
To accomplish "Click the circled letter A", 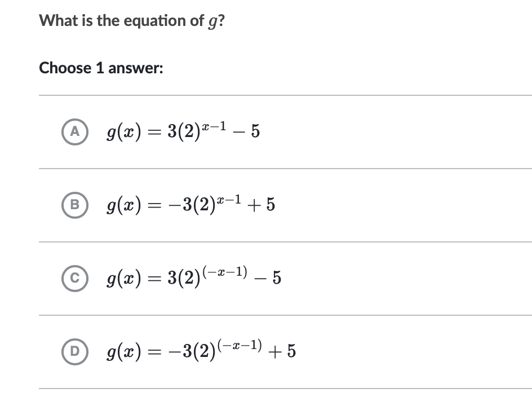I will click(x=75, y=131).
